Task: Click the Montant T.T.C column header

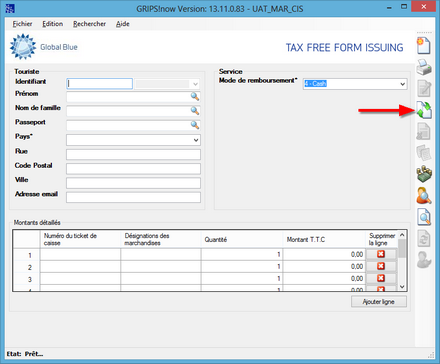Action: click(x=324, y=239)
